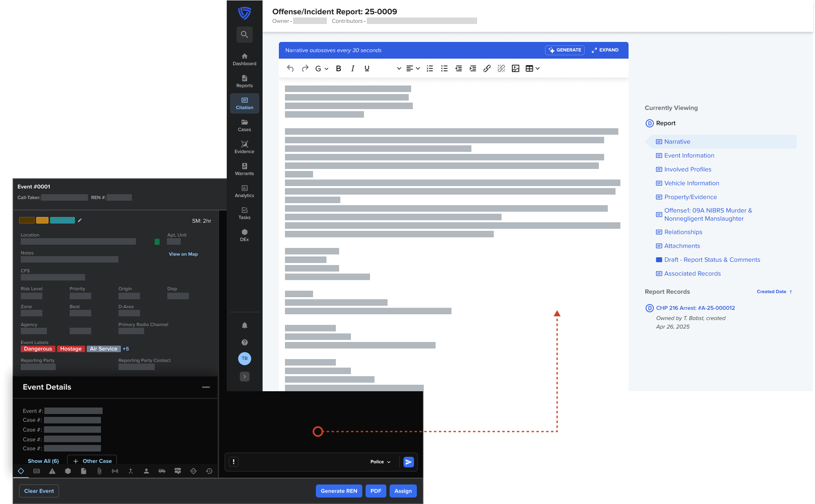Click the send message arrow button
This screenshot has height=504, width=815.
(408, 462)
